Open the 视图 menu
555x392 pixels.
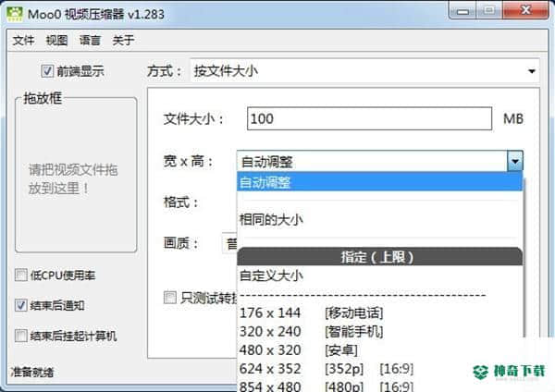56,40
